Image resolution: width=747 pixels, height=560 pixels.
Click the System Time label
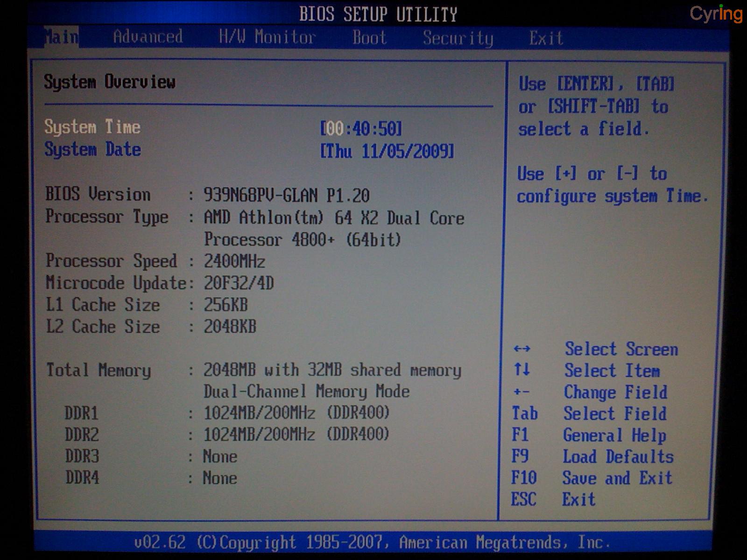click(92, 127)
